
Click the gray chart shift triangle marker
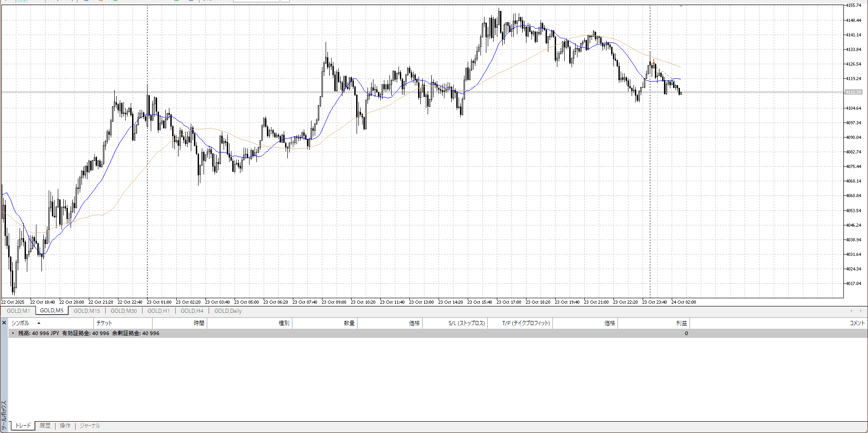click(x=681, y=6)
